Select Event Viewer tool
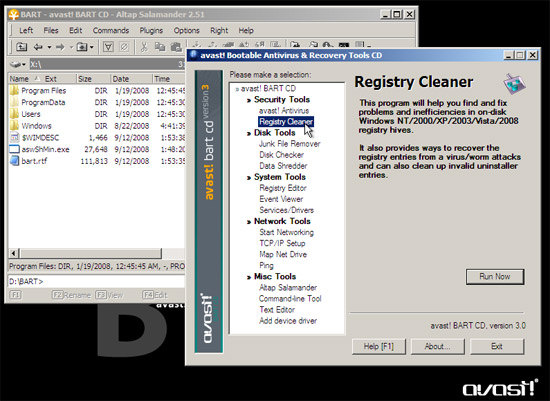 (281, 199)
